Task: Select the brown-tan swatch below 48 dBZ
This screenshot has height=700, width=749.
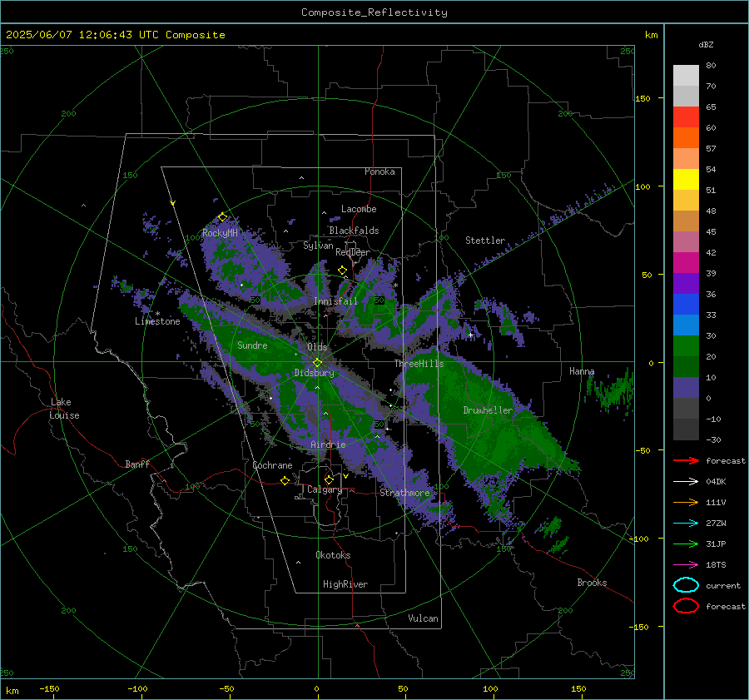Action: pyautogui.click(x=686, y=221)
